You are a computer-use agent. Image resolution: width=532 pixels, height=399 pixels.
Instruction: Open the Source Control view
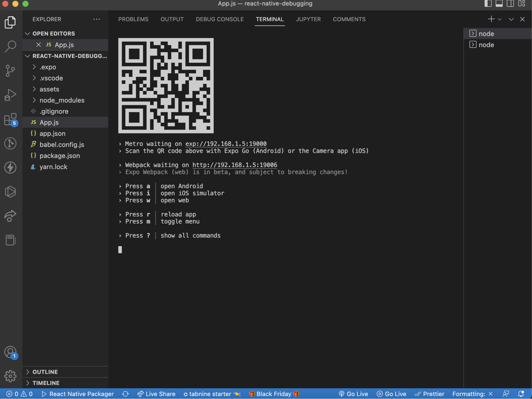(x=10, y=70)
